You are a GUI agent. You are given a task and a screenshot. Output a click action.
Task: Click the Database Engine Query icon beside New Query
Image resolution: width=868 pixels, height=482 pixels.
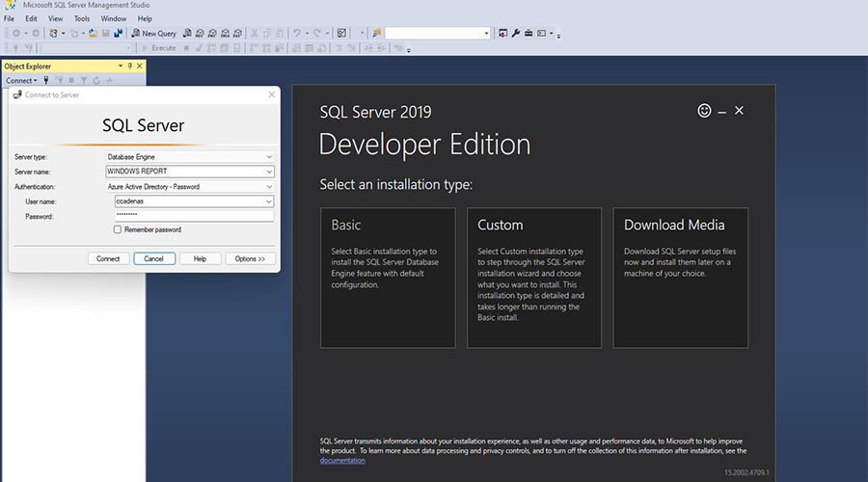point(187,33)
